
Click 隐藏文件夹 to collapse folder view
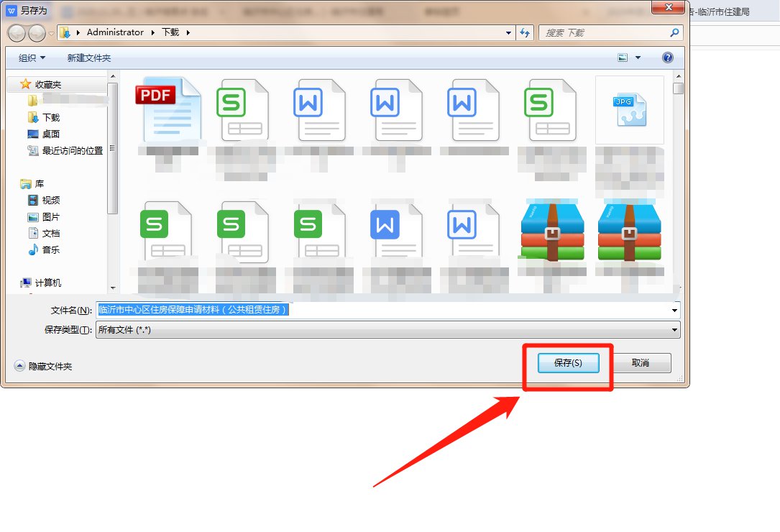43,366
